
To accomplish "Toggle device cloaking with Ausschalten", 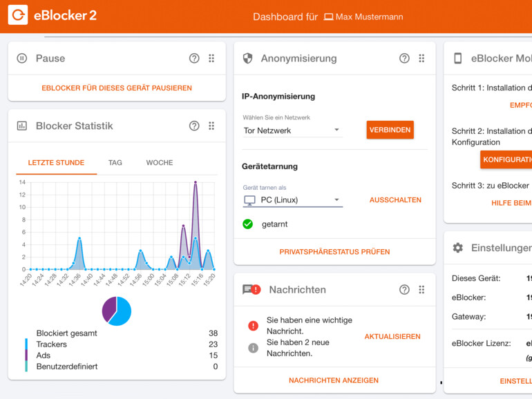I will tap(395, 200).
